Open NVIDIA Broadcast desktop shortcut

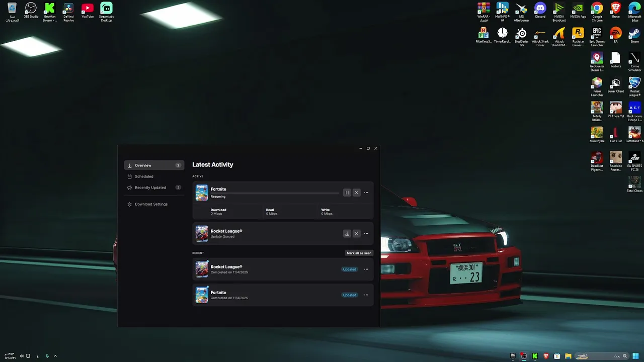point(559,12)
